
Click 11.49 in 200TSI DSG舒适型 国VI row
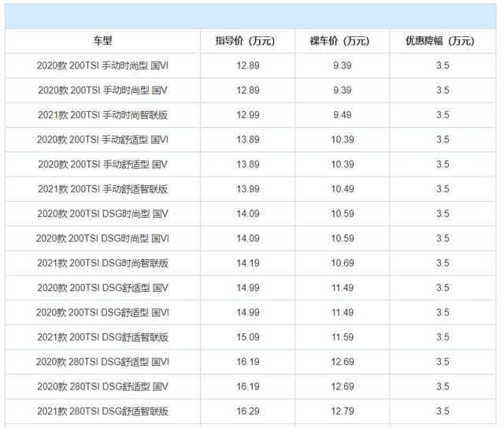point(343,312)
